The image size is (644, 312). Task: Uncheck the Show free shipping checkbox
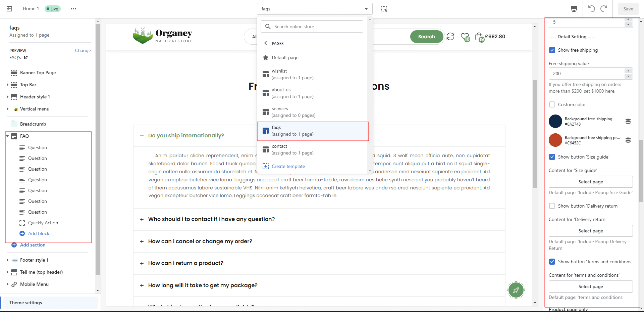[552, 50]
